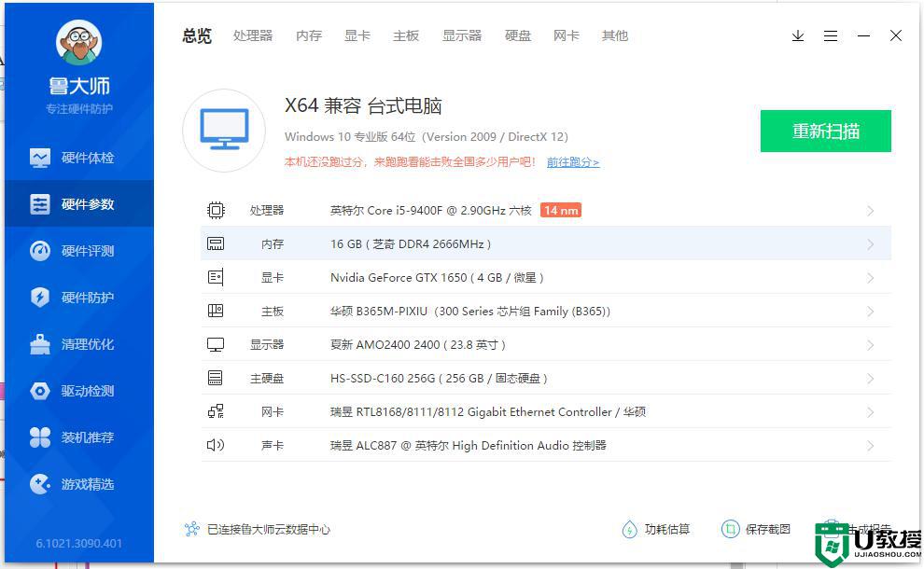Expand the 显卡 row arrow

[x=870, y=278]
